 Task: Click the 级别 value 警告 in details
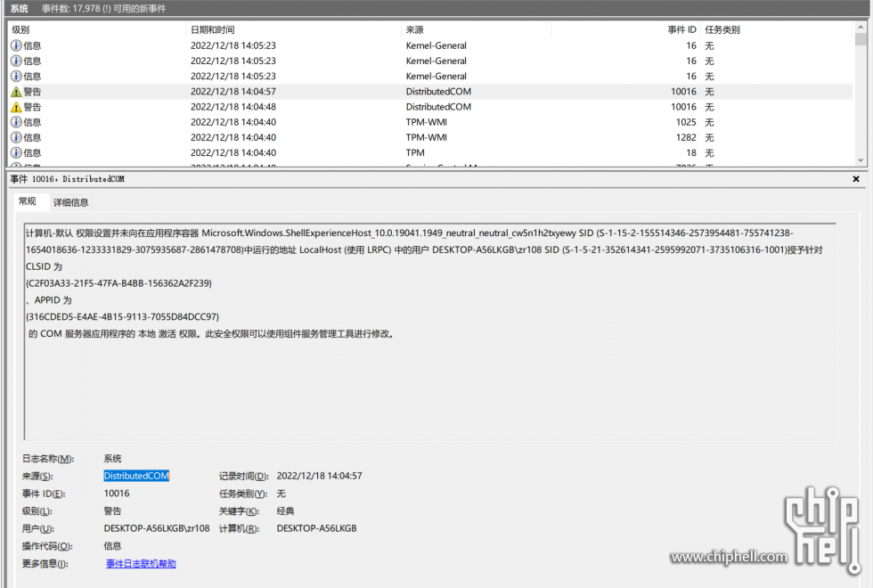112,511
